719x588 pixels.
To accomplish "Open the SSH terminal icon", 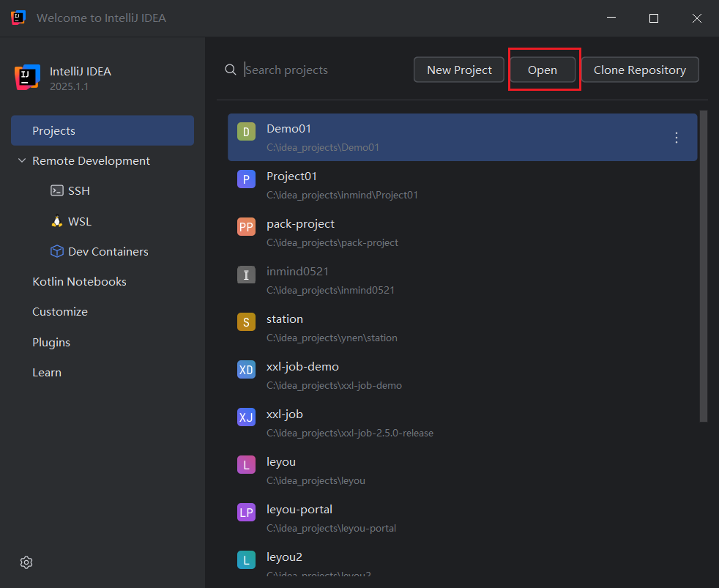I will coord(57,191).
